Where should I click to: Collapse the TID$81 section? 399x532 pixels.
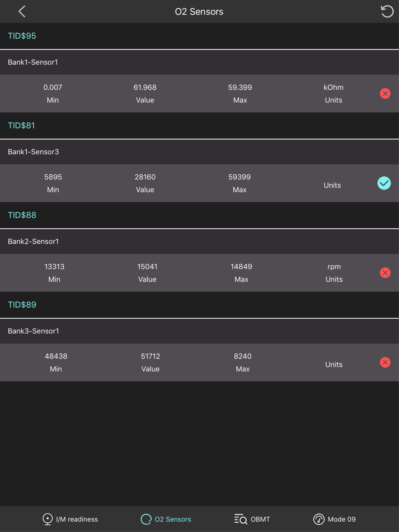21,125
